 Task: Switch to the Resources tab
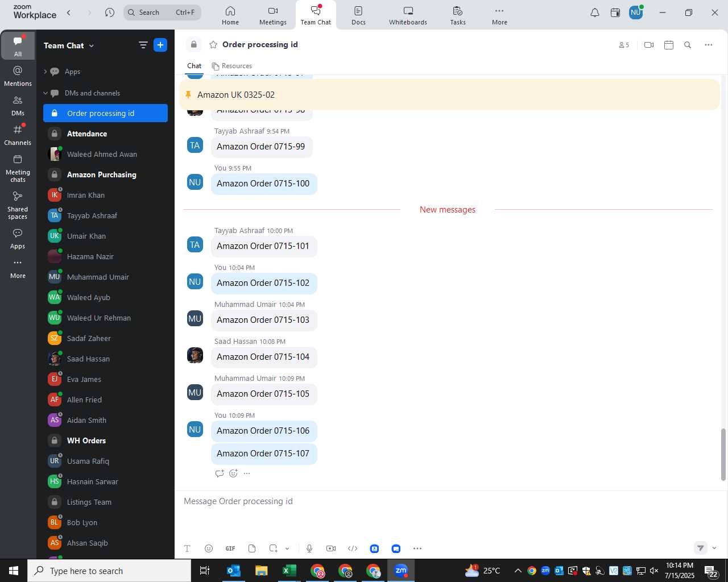(x=231, y=66)
